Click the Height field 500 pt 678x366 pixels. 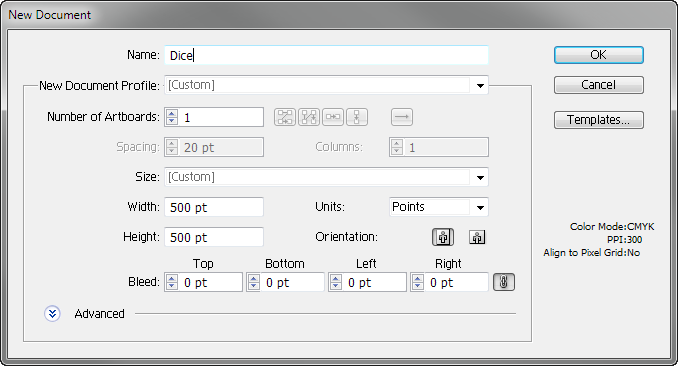[x=214, y=237]
